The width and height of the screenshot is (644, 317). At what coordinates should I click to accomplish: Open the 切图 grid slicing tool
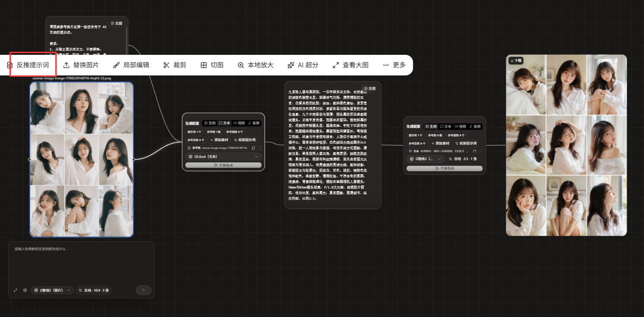click(x=212, y=65)
